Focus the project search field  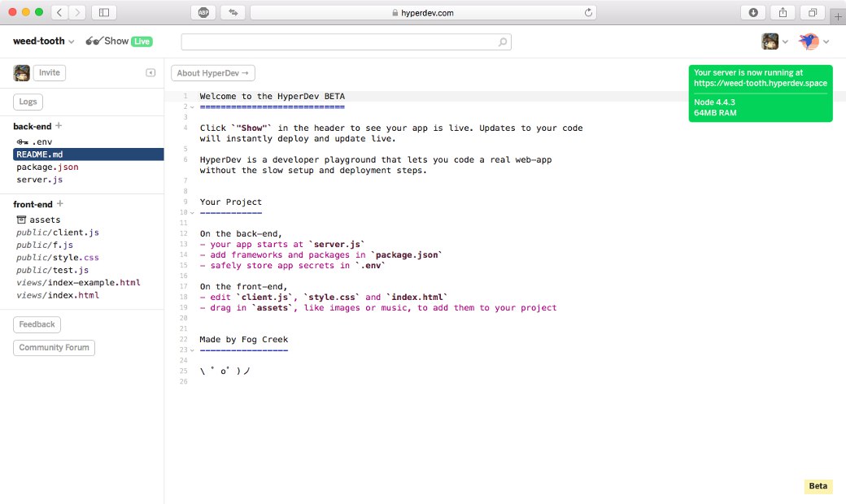coord(347,41)
